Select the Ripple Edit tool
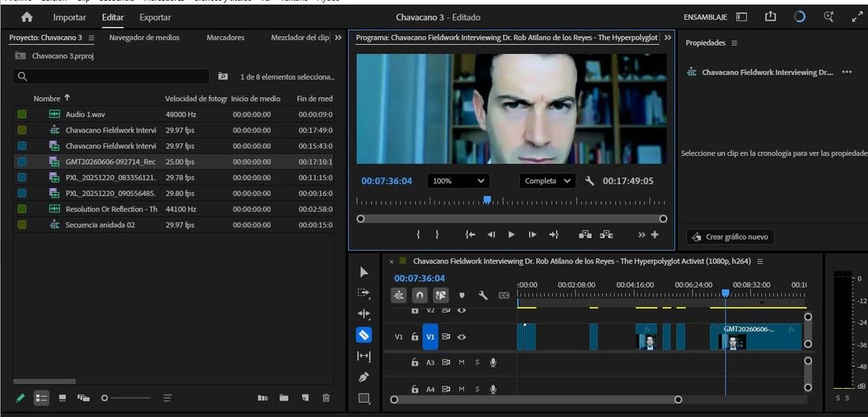Screen dimensions: 868x417 [364, 314]
